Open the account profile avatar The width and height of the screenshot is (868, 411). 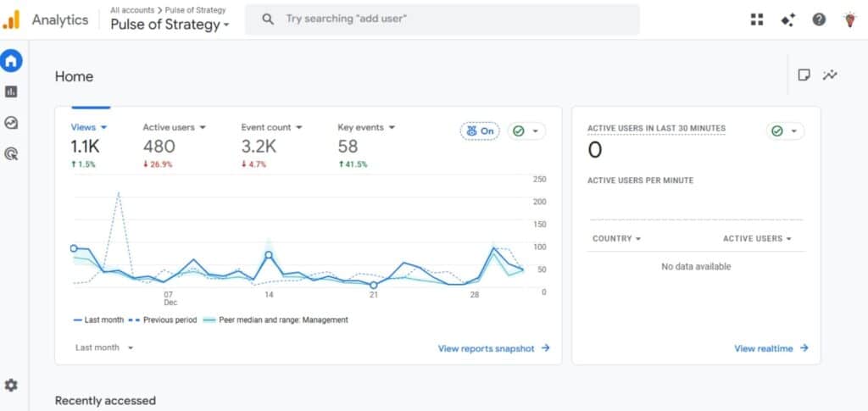tap(849, 19)
